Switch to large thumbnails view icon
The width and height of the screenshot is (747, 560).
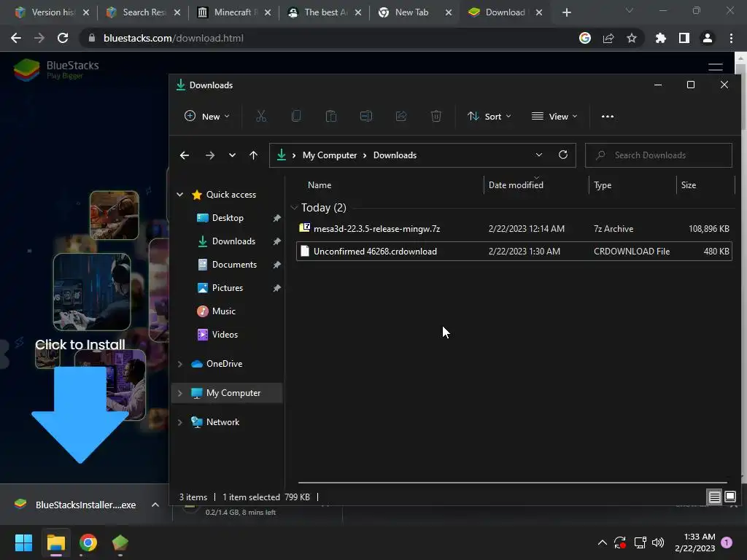tap(729, 497)
